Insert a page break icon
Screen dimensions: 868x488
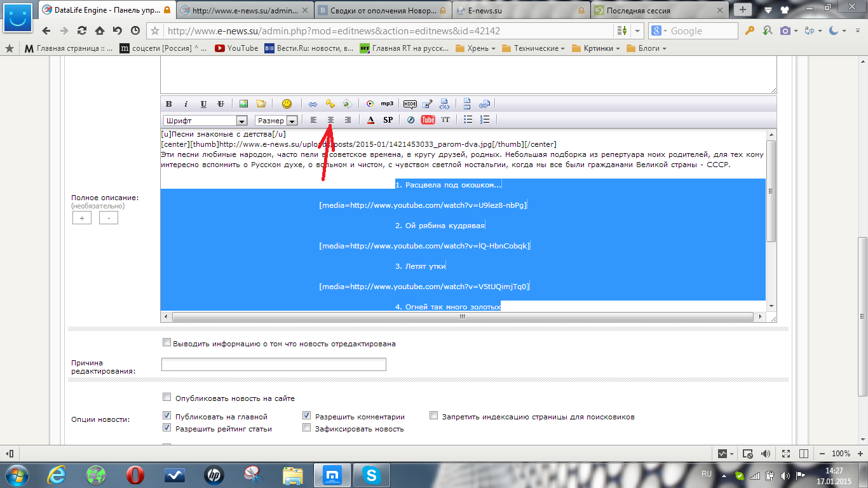coord(467,104)
